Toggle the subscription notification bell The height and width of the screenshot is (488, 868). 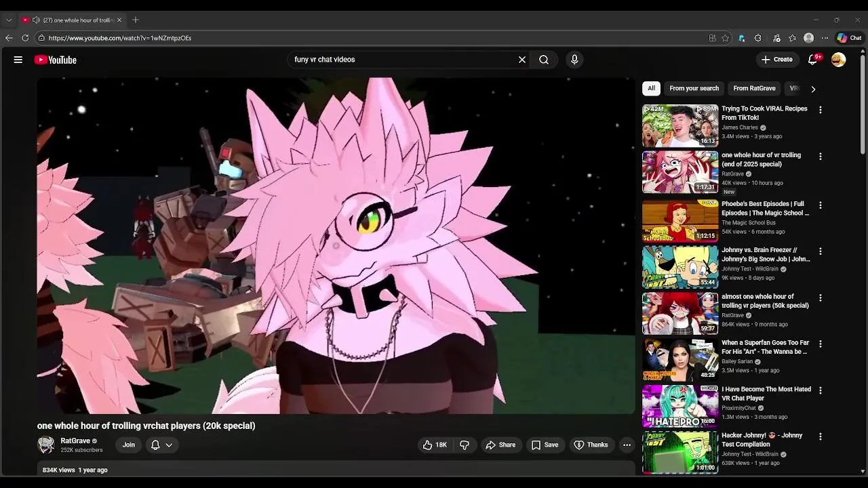point(155,445)
